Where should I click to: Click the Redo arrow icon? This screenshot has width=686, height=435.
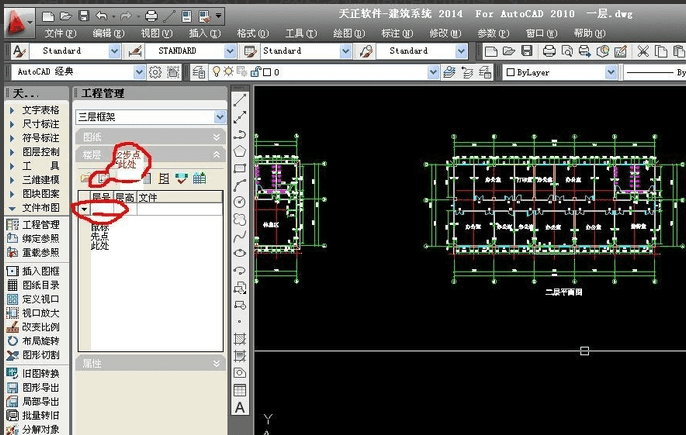tap(126, 17)
